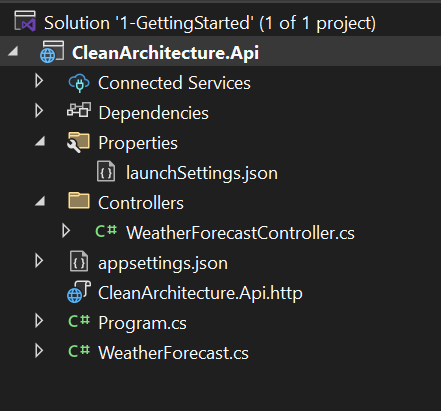The height and width of the screenshot is (411, 441).
Task: Click the CleanArchitecture.Api.http globe file icon
Action: (x=79, y=292)
